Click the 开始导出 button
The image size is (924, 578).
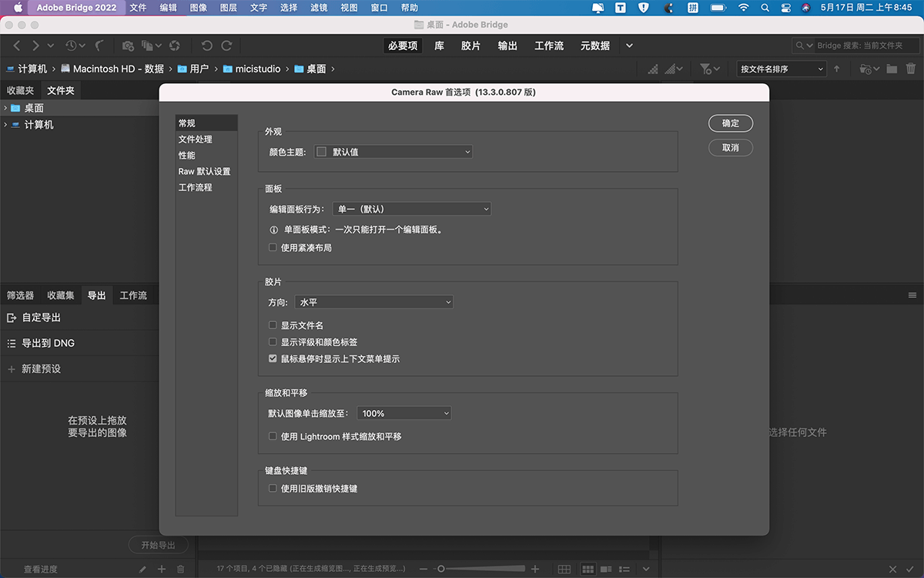pos(158,546)
